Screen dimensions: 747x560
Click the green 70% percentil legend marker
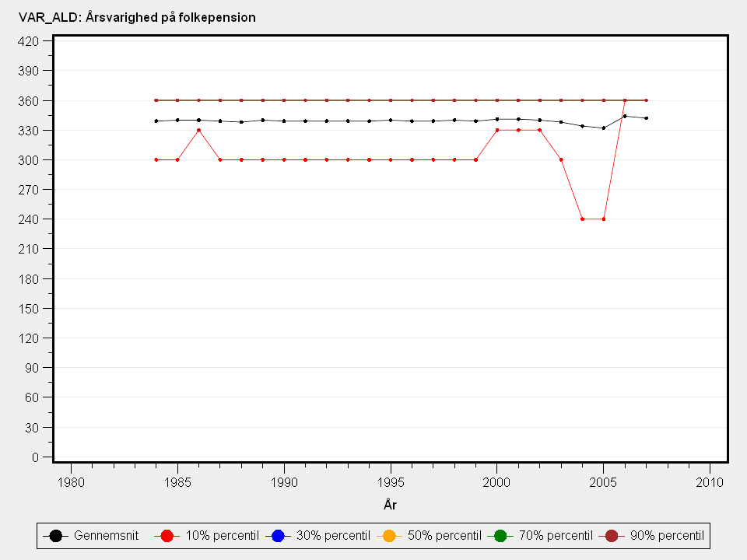500,536
